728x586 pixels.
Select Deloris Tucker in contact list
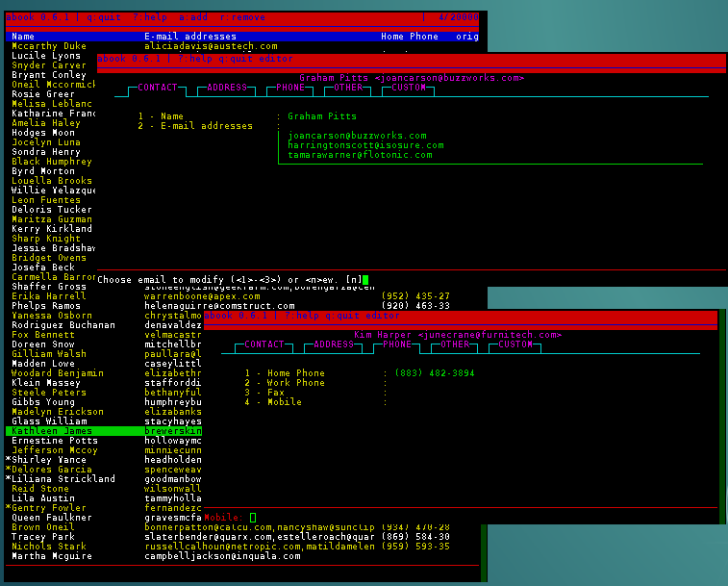(x=52, y=210)
